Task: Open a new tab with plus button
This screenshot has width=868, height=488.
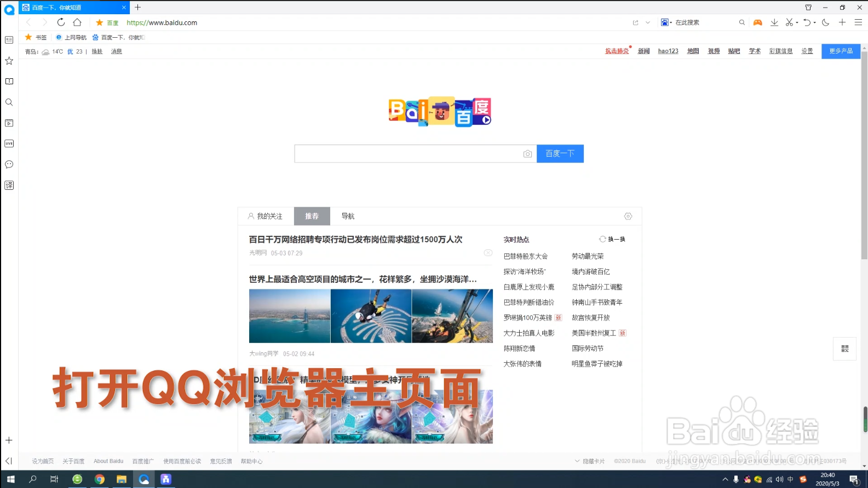Action: (138, 7)
